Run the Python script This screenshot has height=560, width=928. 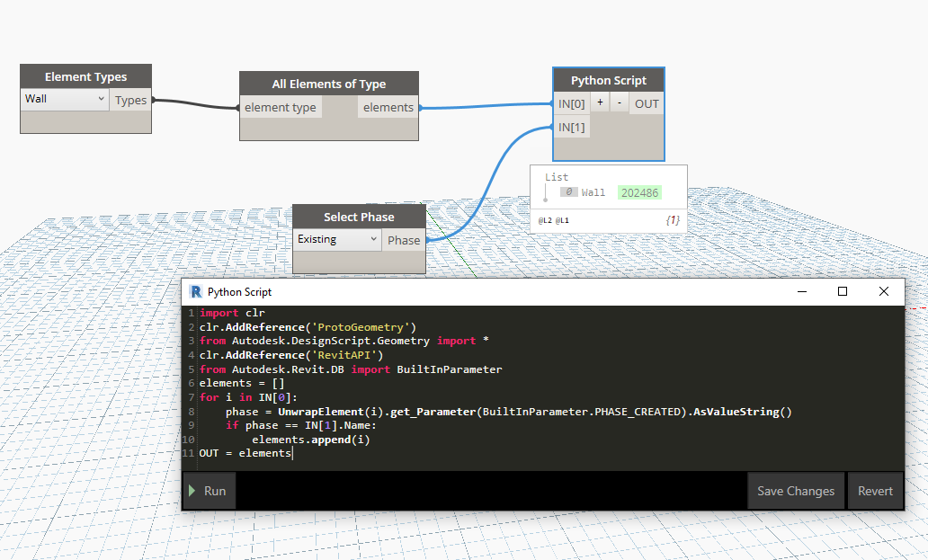coord(210,491)
